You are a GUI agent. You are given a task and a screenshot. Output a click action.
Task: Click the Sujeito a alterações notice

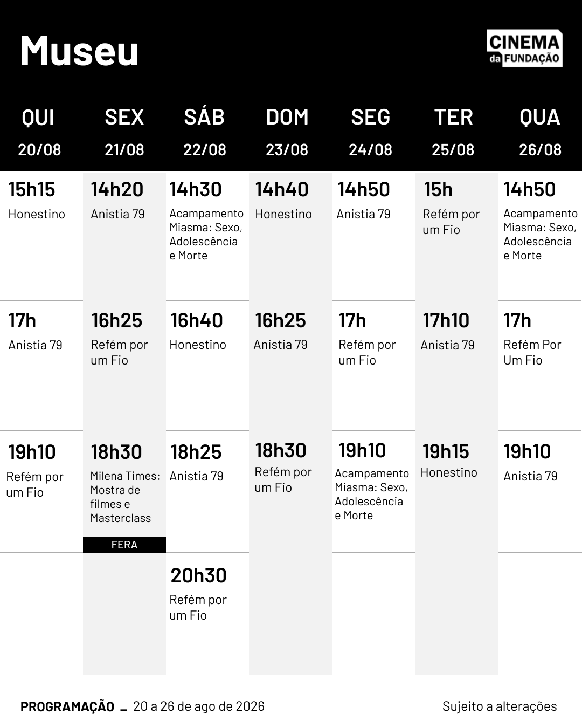pyautogui.click(x=500, y=706)
